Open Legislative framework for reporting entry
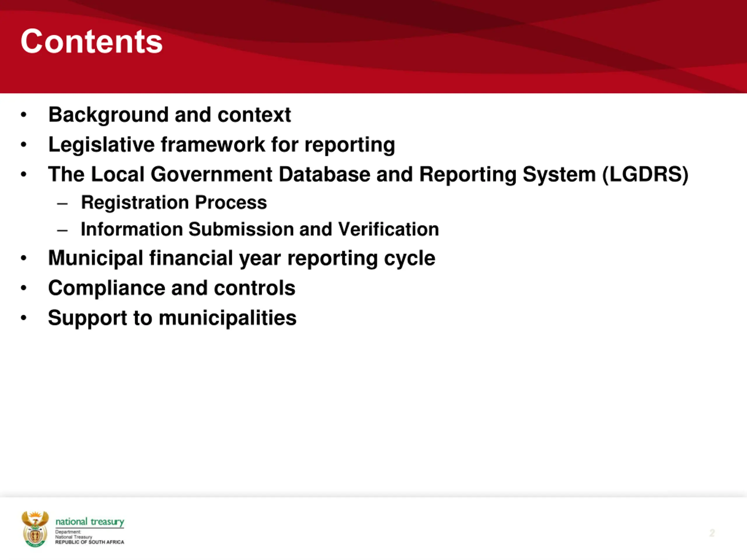The height and width of the screenshot is (560, 747). (221, 145)
